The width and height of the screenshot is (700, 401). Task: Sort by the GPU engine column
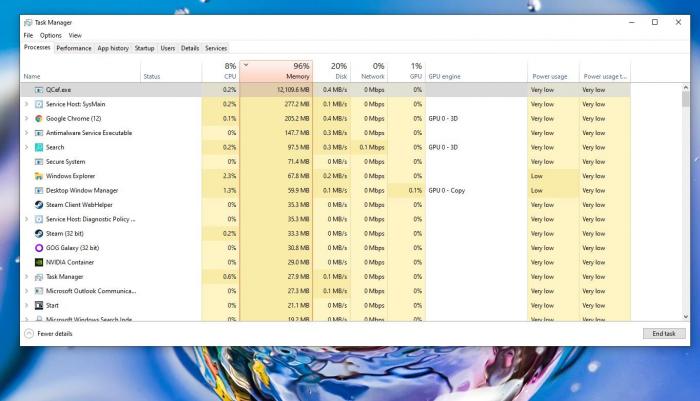pyautogui.click(x=476, y=71)
